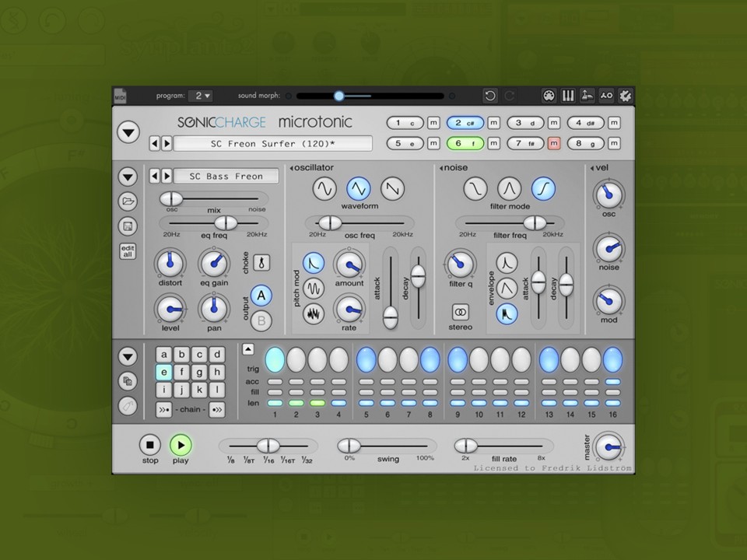Click the choke group button
747x560 pixels.
261,262
